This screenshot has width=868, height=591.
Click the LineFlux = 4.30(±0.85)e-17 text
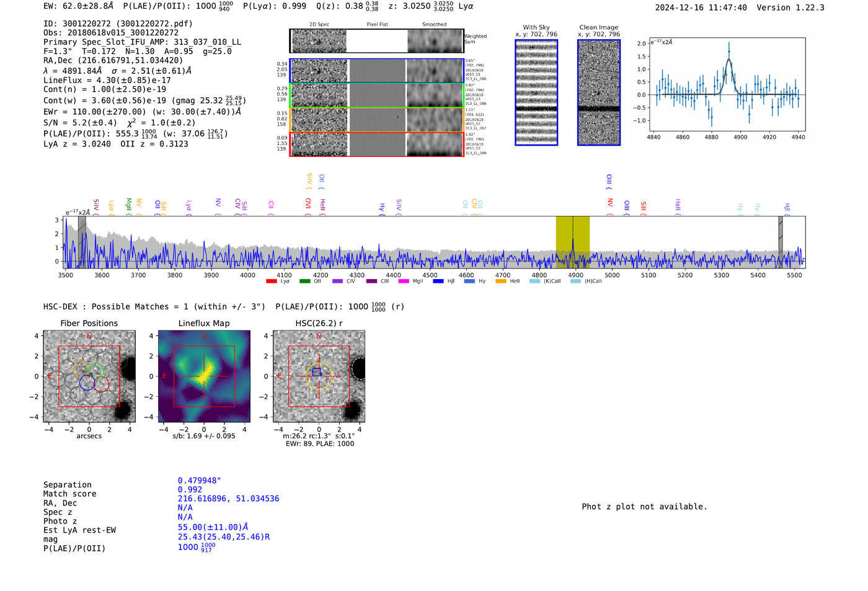pos(107,81)
